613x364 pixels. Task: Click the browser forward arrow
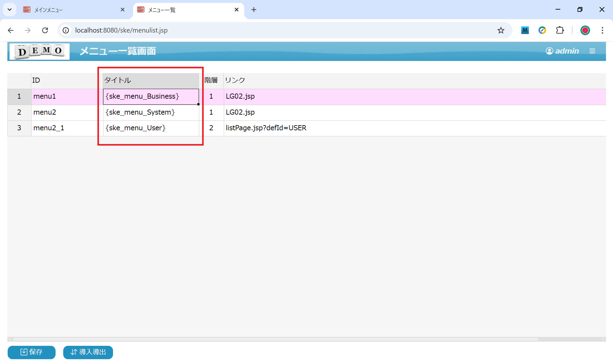click(x=28, y=30)
